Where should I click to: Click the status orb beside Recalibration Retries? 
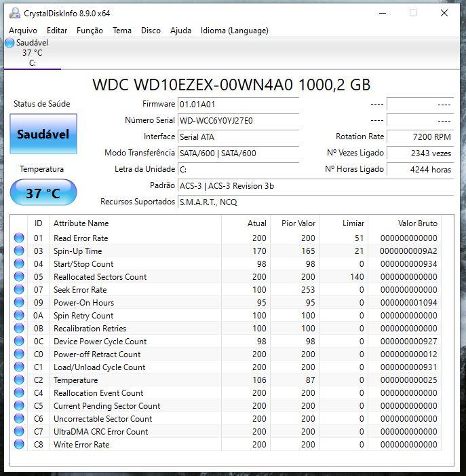point(19,328)
